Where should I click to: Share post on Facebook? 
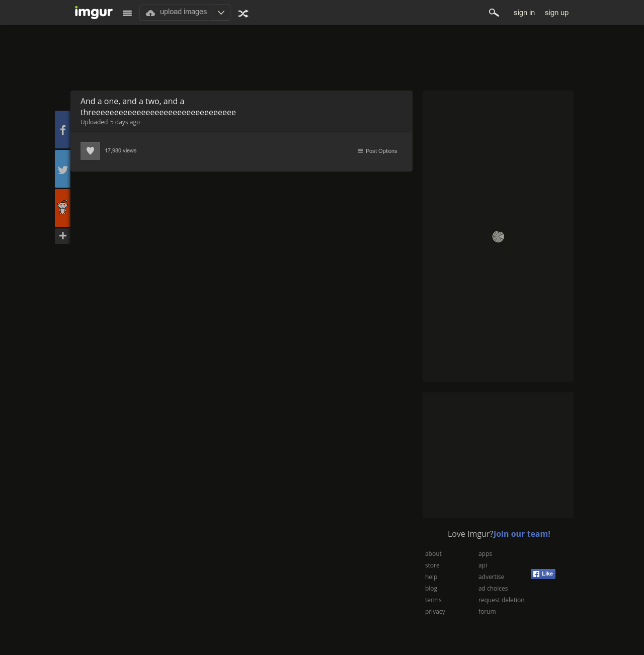(62, 129)
